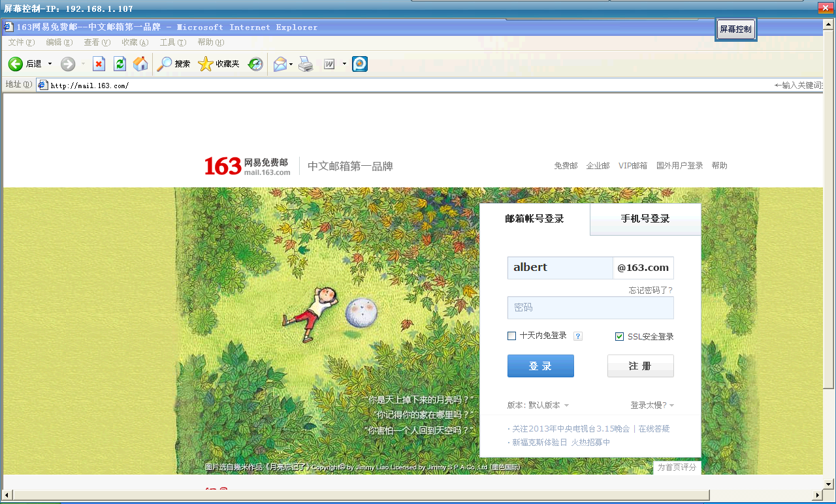Screen dimensions: 836x504
Task: Click the 屏幕控制 button
Action: (736, 29)
